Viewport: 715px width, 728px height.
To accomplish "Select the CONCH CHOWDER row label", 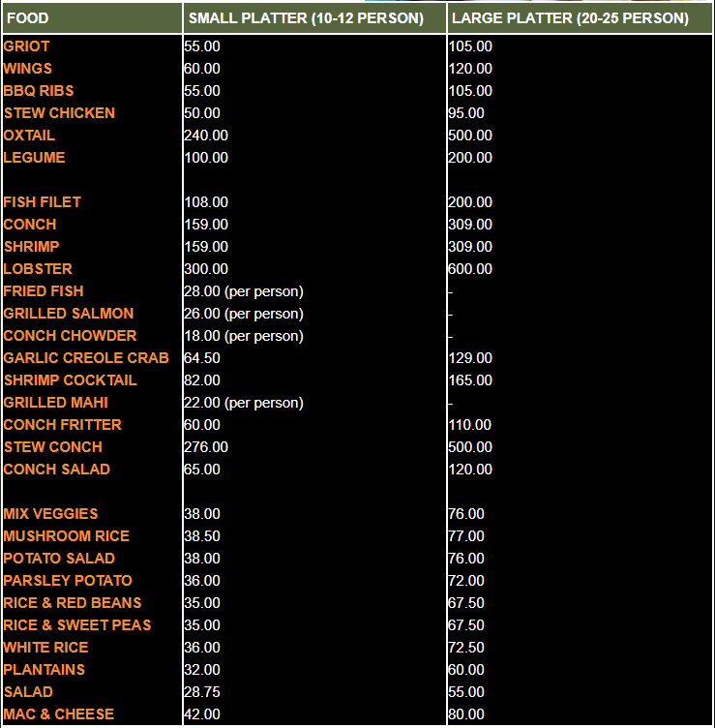I will (x=70, y=336).
